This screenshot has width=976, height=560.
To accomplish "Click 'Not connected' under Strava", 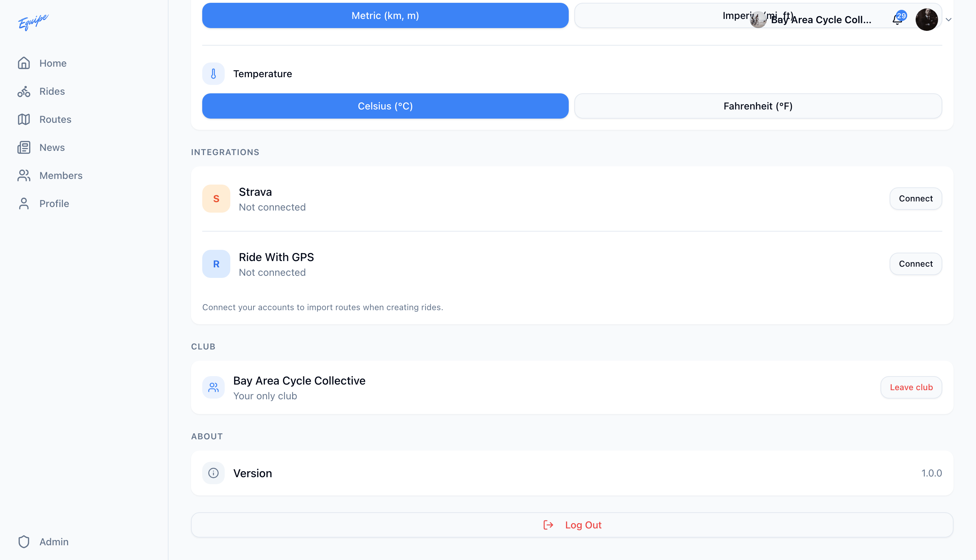I will (x=272, y=207).
